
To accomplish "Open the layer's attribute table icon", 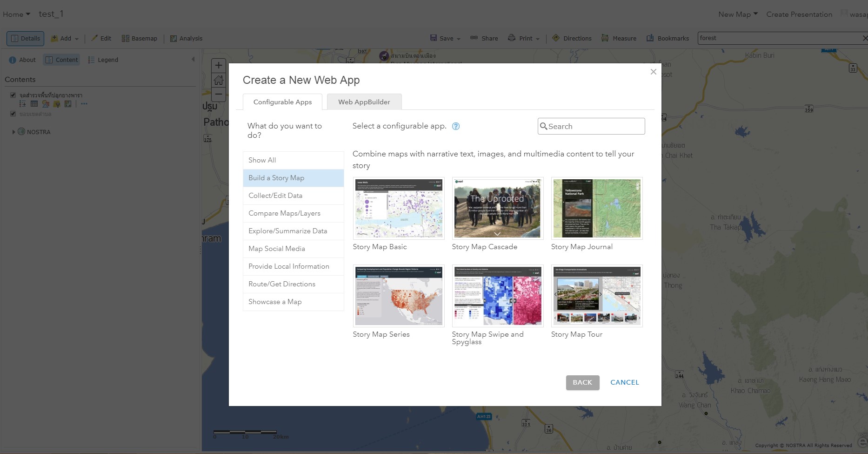I will tap(34, 104).
